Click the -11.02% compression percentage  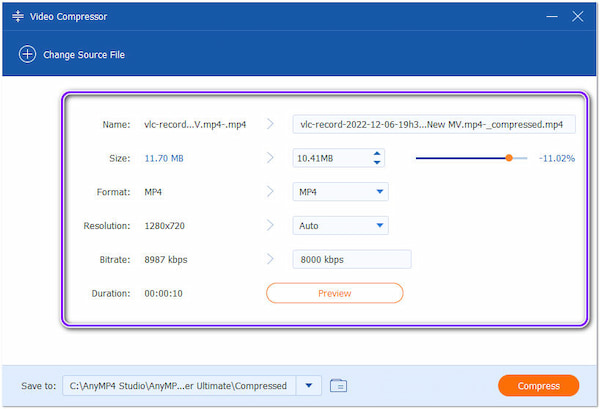pos(557,158)
